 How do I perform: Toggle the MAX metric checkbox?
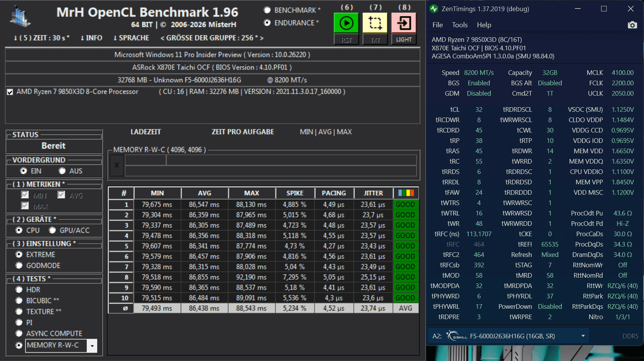coord(25,205)
